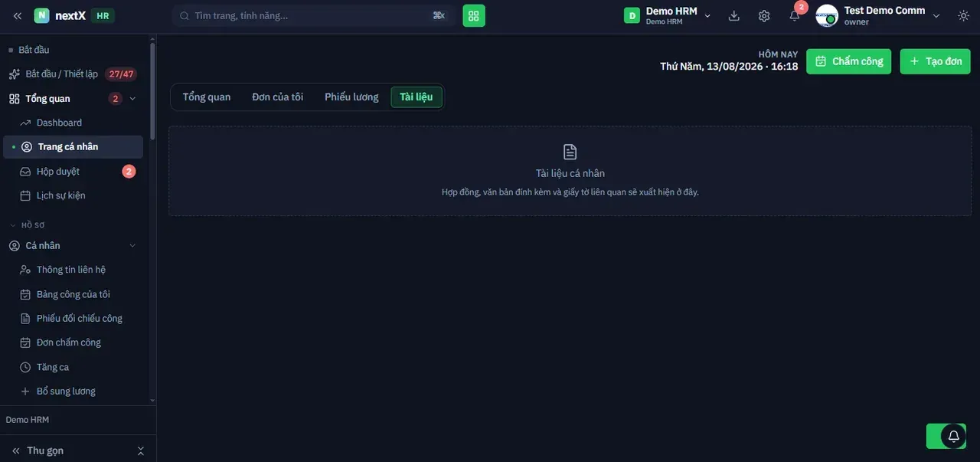Click the Demo HRM label in sidebar footer
Screen dimensions: 980x462
point(28,420)
